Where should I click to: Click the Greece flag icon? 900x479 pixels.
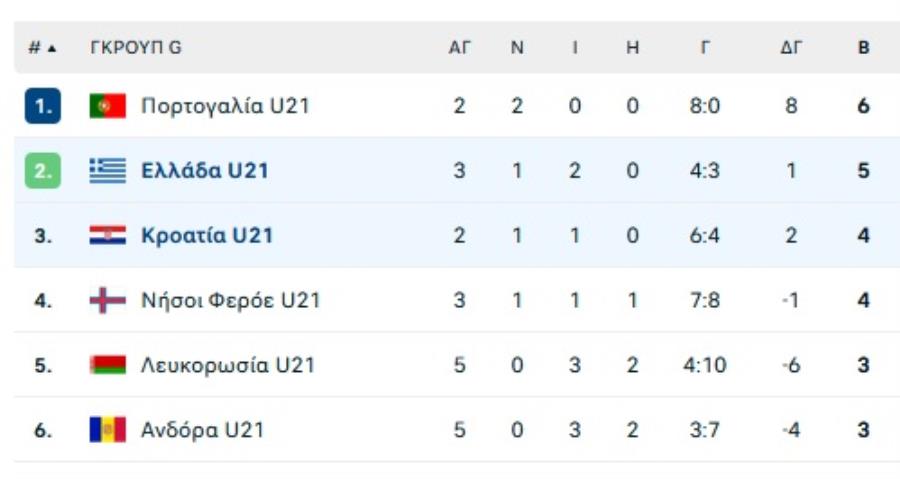point(107,171)
